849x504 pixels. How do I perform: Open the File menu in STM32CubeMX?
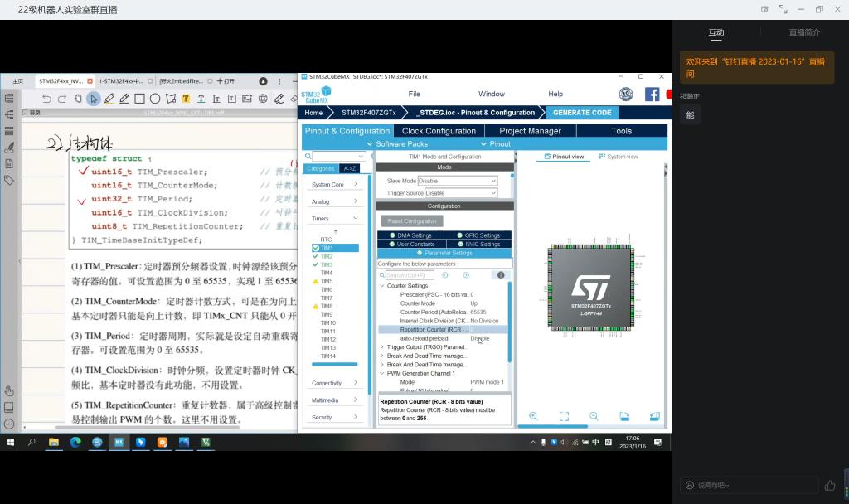414,94
